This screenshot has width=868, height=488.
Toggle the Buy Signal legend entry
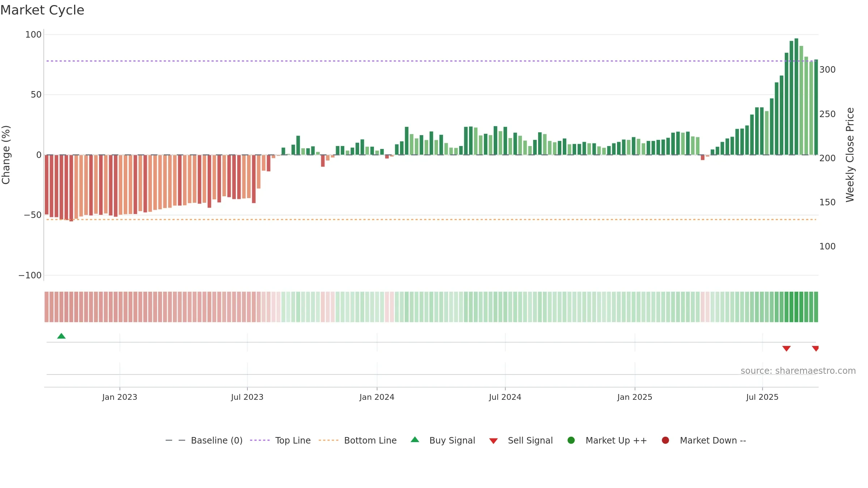[x=443, y=440]
